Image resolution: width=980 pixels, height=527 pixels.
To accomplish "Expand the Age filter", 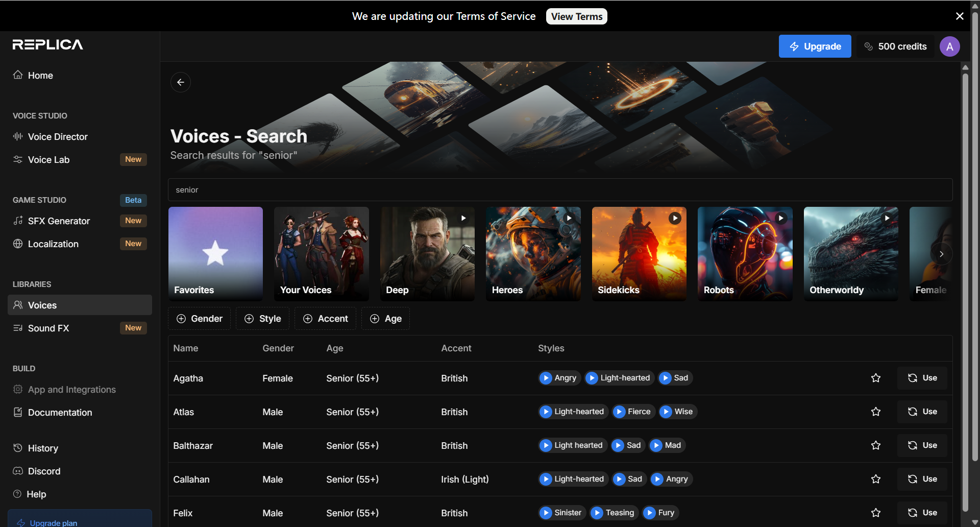I will tap(386, 319).
